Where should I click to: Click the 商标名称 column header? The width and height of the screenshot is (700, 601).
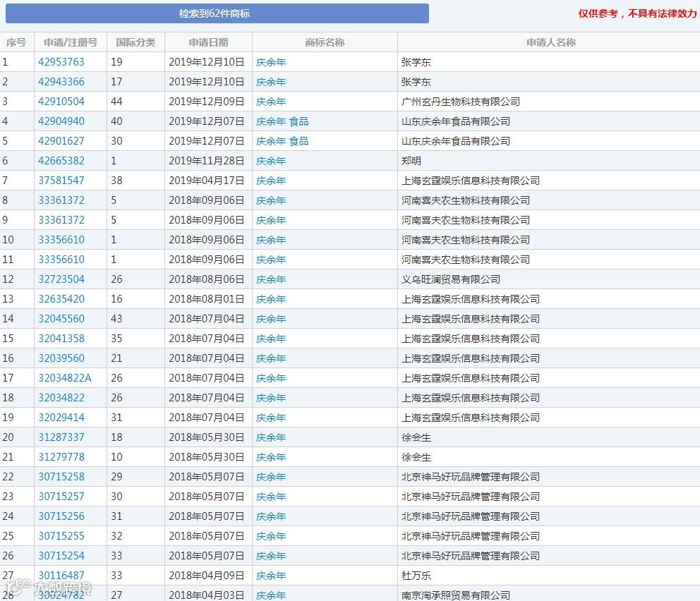(325, 42)
